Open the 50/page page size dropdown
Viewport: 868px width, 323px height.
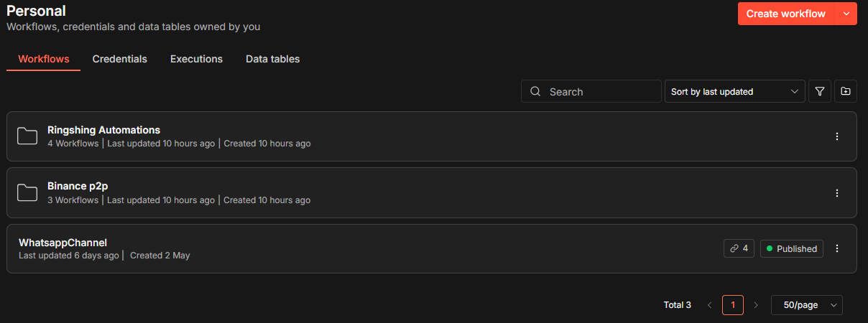coord(807,305)
